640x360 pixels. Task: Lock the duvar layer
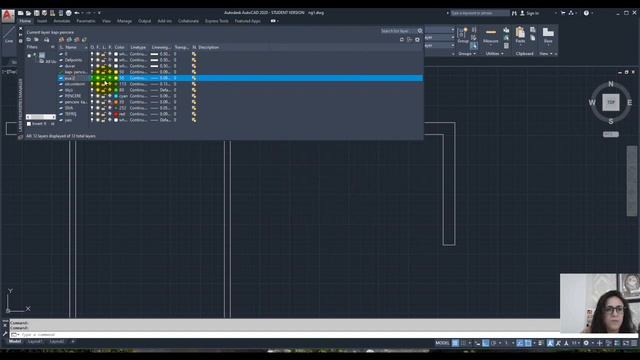point(104,66)
